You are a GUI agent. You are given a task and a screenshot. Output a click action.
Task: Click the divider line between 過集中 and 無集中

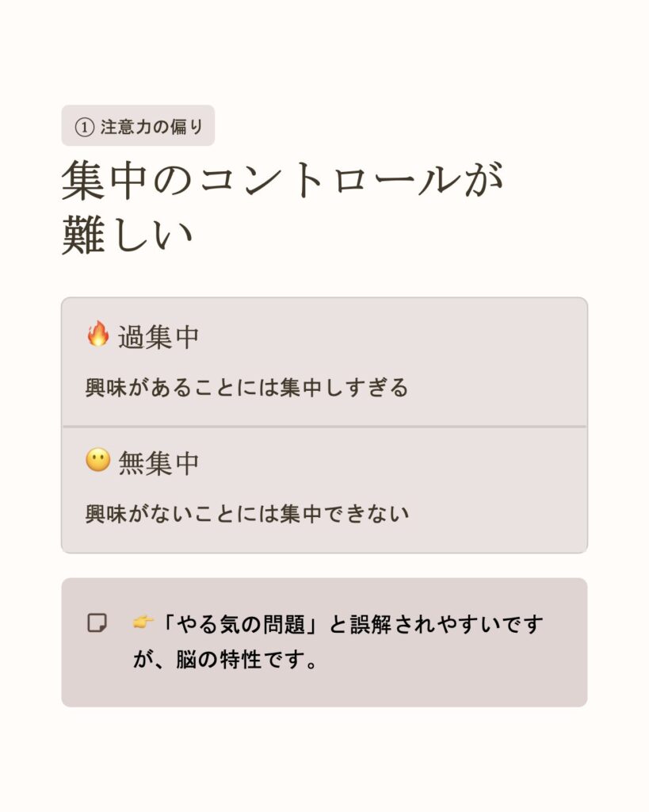pos(324,427)
